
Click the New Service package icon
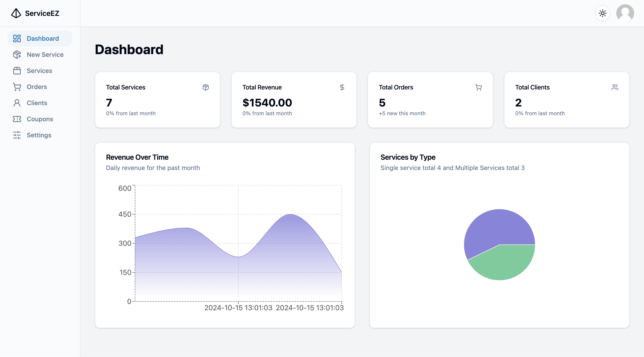[x=17, y=55]
